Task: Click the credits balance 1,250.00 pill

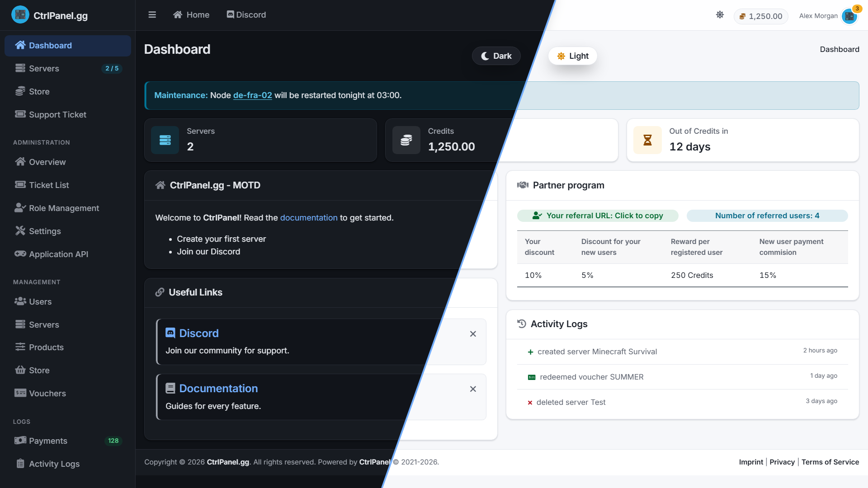Action: pos(761,16)
